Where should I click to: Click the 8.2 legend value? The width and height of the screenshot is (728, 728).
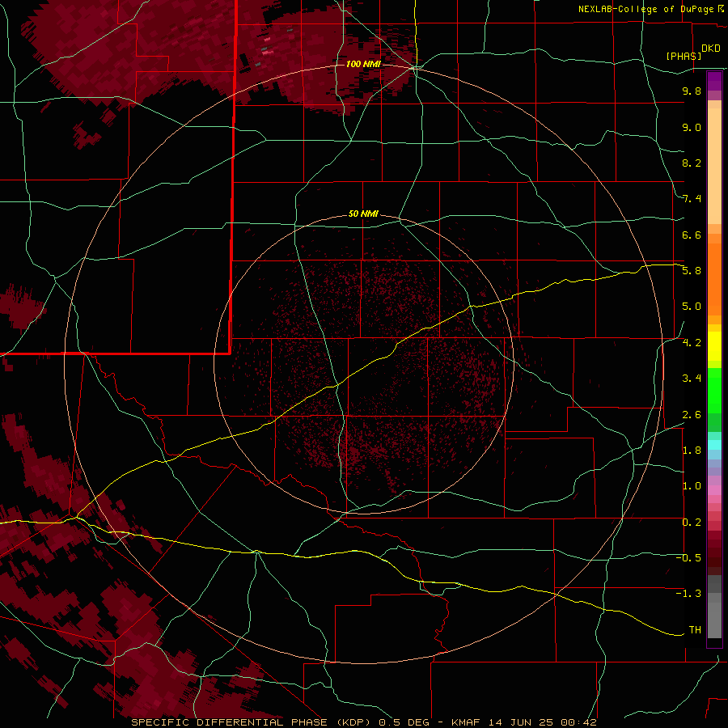coord(692,163)
